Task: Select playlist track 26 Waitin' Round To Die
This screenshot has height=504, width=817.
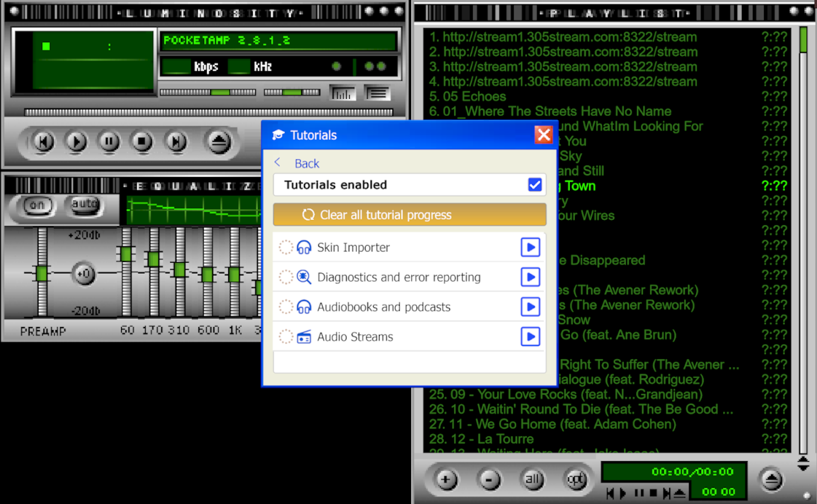Action: (x=608, y=409)
